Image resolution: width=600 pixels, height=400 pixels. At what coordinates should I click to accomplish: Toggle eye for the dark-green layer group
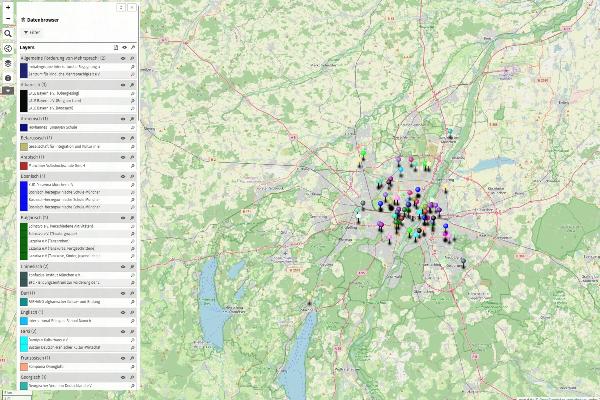123,218
